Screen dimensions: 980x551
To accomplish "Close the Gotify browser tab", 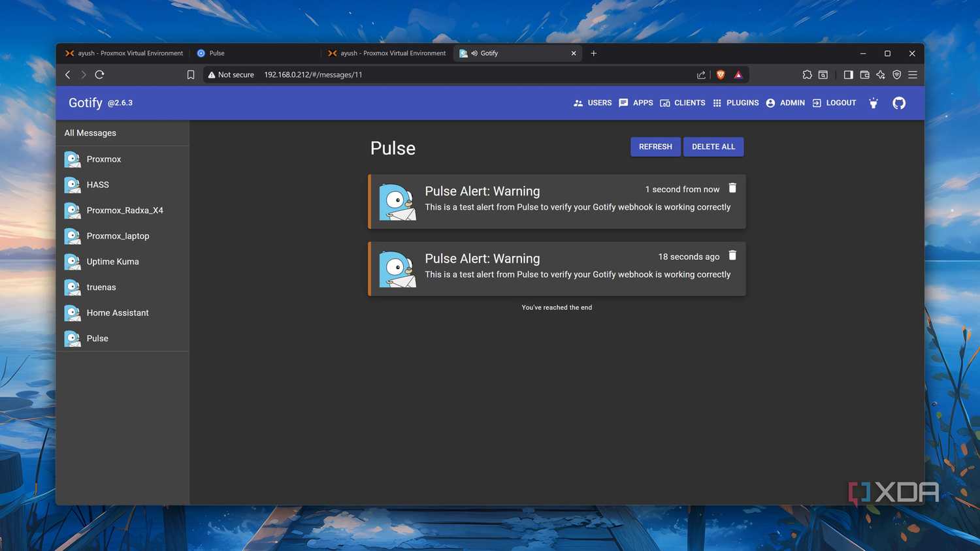I will [x=574, y=54].
